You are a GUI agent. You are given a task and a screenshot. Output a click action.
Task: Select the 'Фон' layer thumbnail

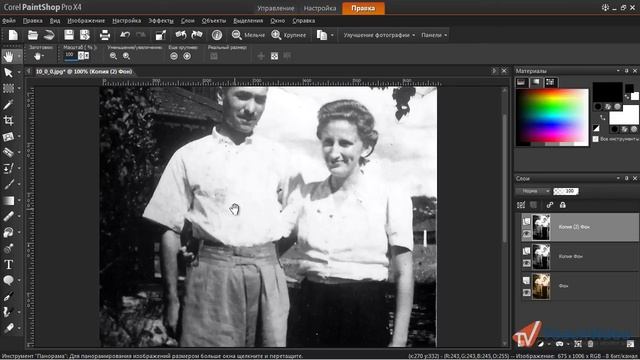click(x=541, y=286)
